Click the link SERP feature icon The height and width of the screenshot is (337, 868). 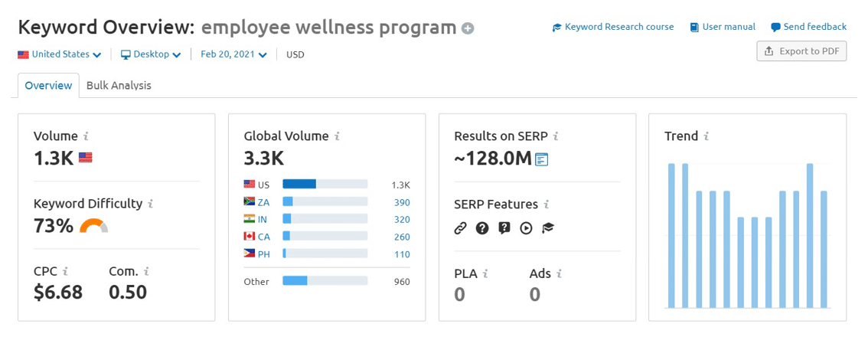click(x=460, y=228)
